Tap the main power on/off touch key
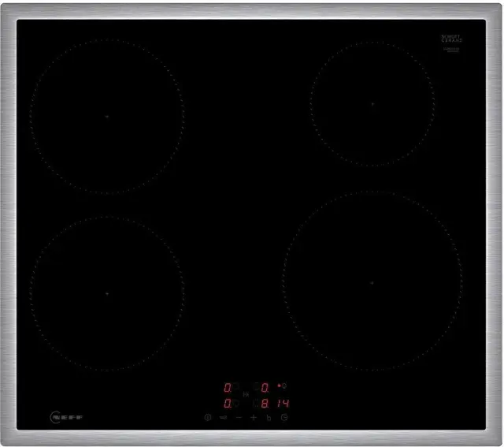Image resolution: width=504 pixels, height=447 pixels. (208, 417)
